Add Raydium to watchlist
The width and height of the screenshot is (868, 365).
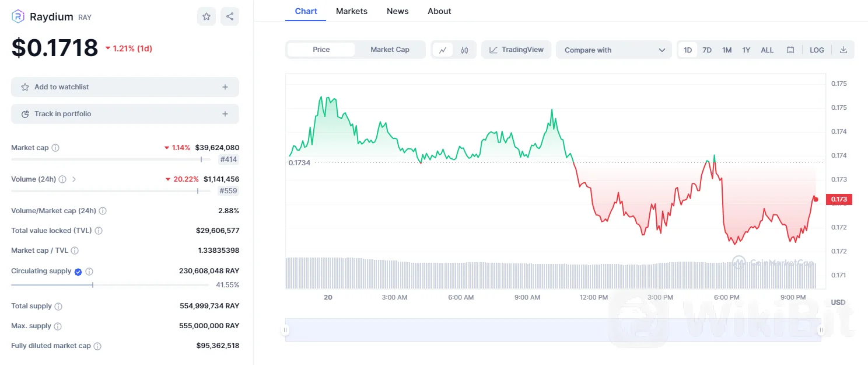pyautogui.click(x=125, y=87)
